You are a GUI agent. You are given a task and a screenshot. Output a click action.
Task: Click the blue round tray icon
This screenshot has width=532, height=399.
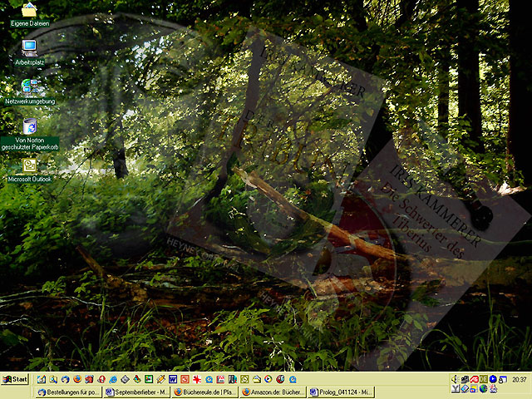493,379
